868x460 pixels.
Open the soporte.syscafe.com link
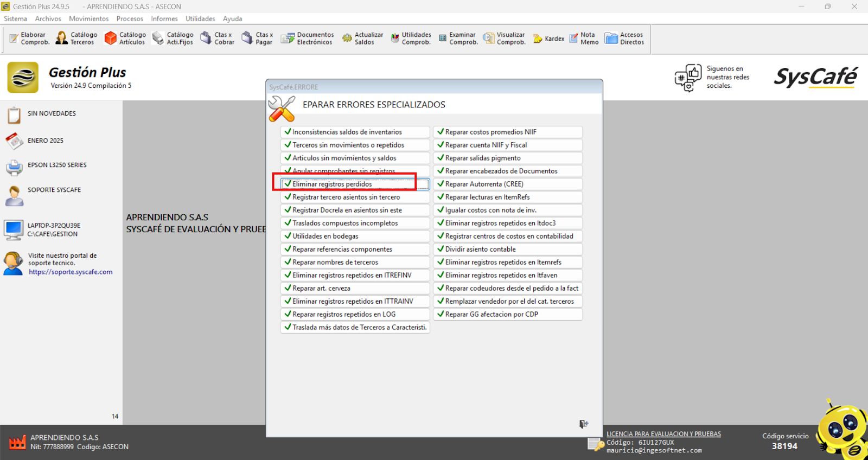click(71, 272)
